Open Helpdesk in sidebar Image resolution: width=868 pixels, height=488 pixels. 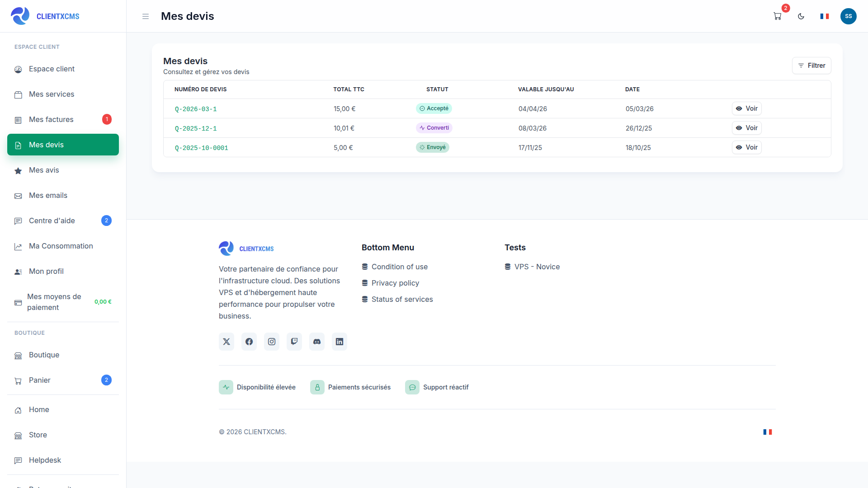click(x=63, y=460)
